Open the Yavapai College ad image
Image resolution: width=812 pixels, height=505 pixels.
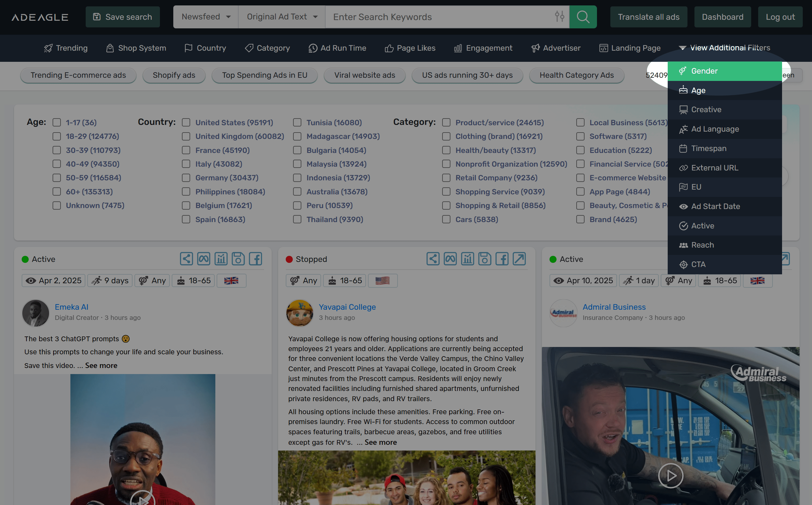click(407, 478)
